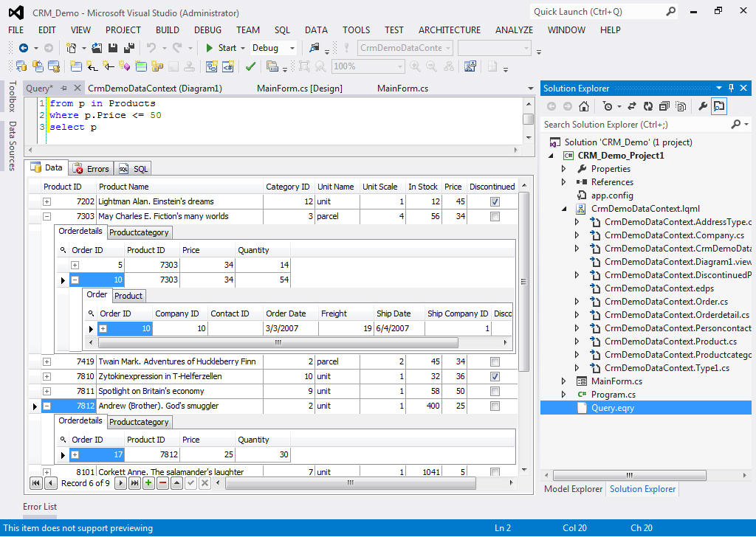The height and width of the screenshot is (537, 756).
Task: Click the Preview Selected Items icon
Action: click(x=719, y=106)
